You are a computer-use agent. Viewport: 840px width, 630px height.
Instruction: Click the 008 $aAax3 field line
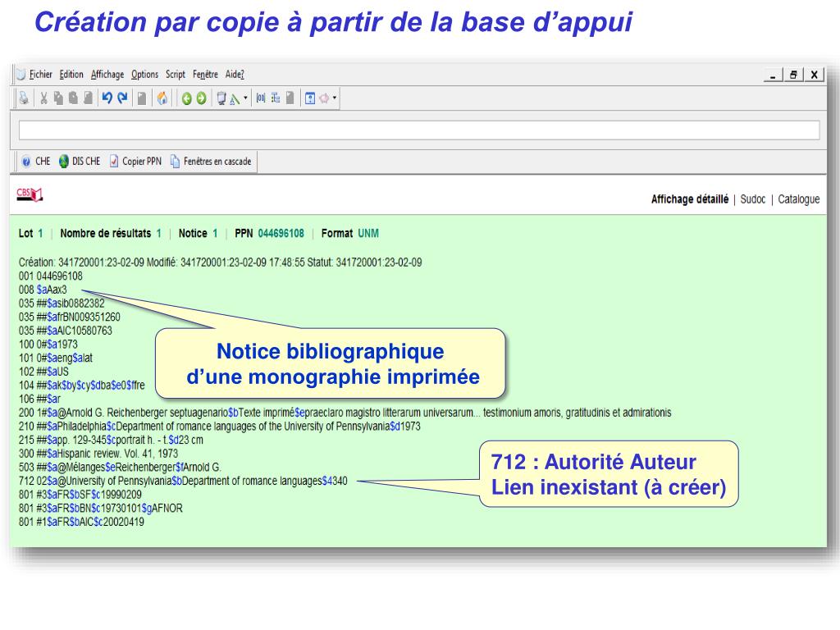(43, 290)
